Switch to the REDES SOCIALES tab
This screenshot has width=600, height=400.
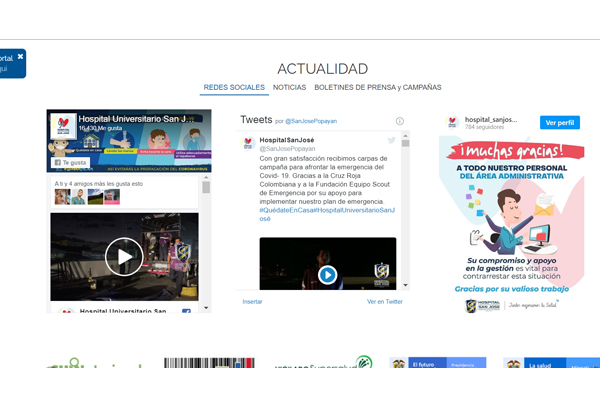click(x=234, y=88)
